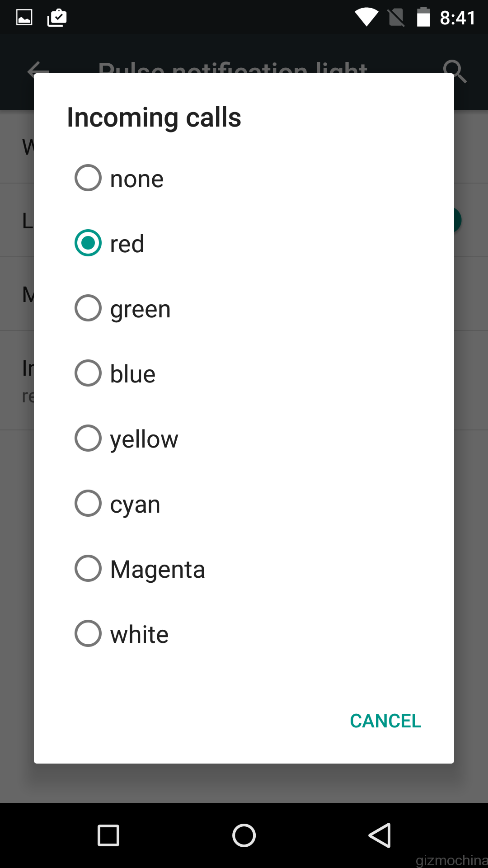Click the 'Incoming calls' dialog title
This screenshot has height=868, width=488.
[x=154, y=118]
